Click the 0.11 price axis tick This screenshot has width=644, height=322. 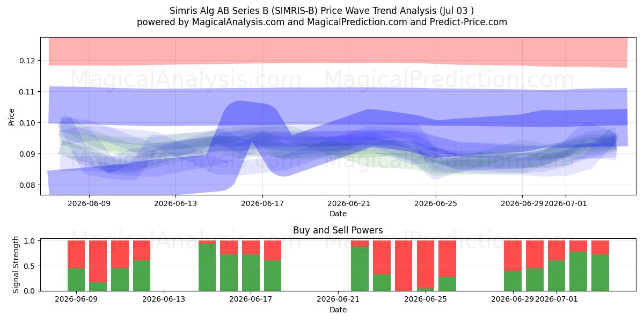pos(28,92)
